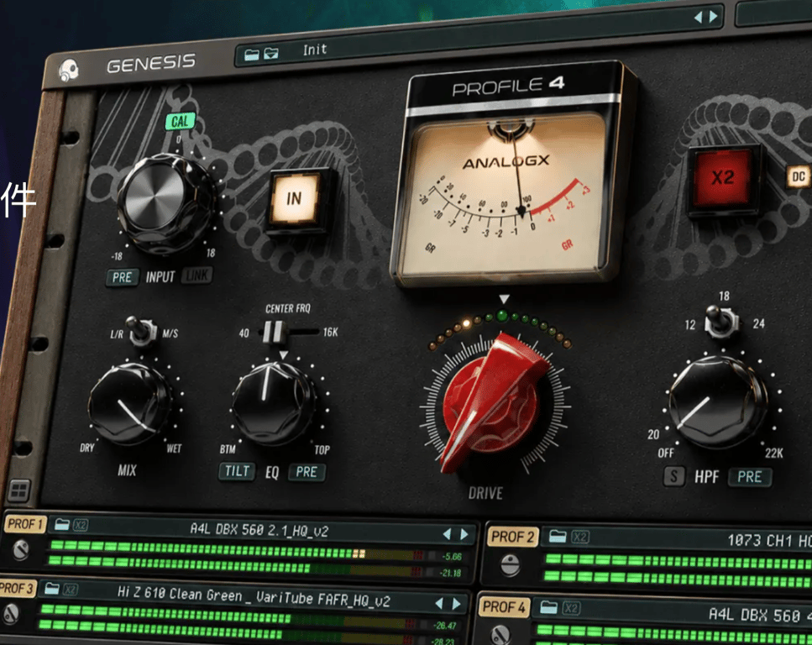Open folder icon in PROF 2 row
This screenshot has width=812, height=645.
pos(558,536)
